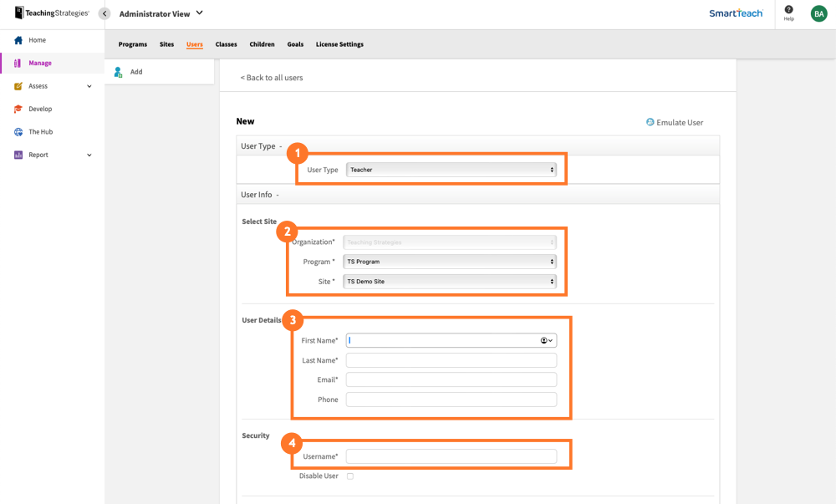Click the Emulate User icon
Viewport: 836px width, 504px height.
pos(650,122)
